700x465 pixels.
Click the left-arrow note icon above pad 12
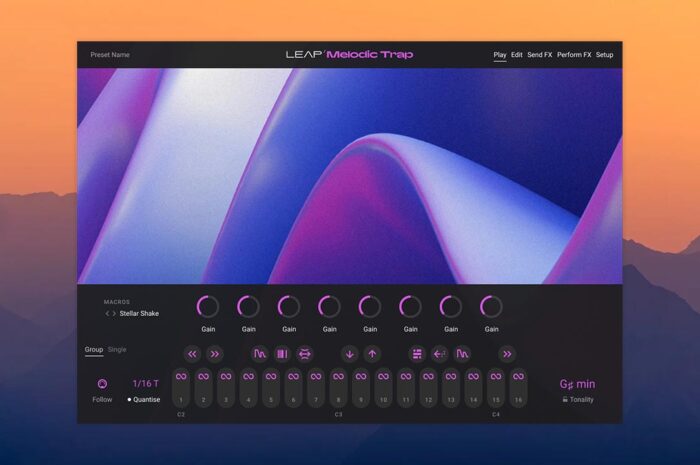click(x=440, y=354)
